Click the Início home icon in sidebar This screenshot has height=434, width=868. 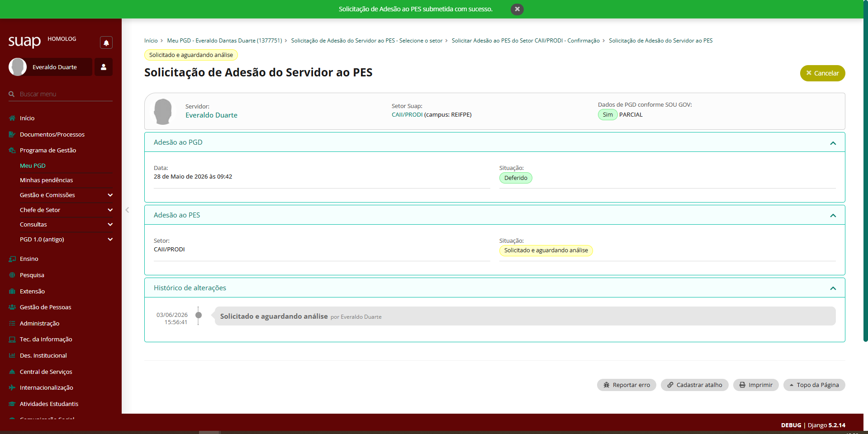pos(12,118)
